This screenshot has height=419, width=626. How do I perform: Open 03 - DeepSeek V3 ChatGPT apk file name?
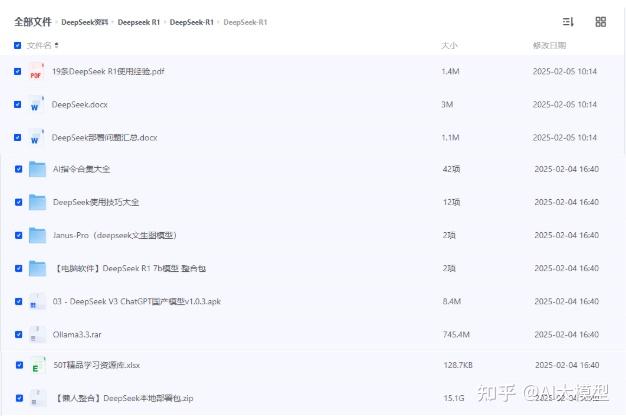137,301
